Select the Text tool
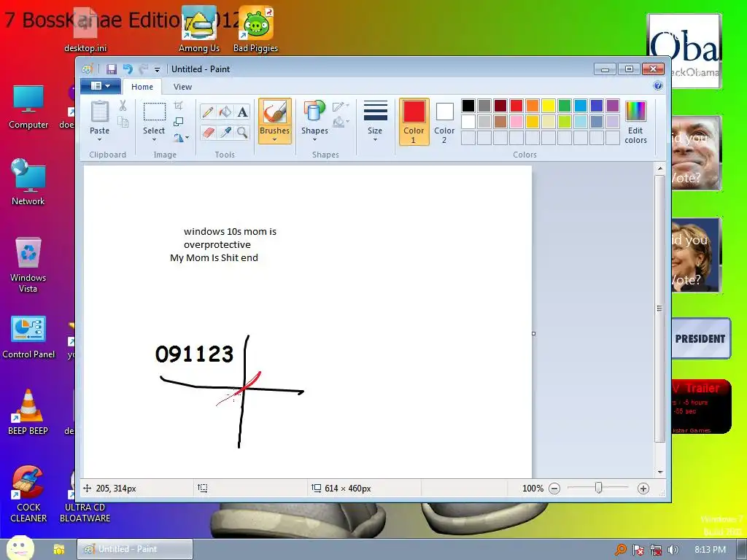This screenshot has width=747, height=560. pos(242,112)
